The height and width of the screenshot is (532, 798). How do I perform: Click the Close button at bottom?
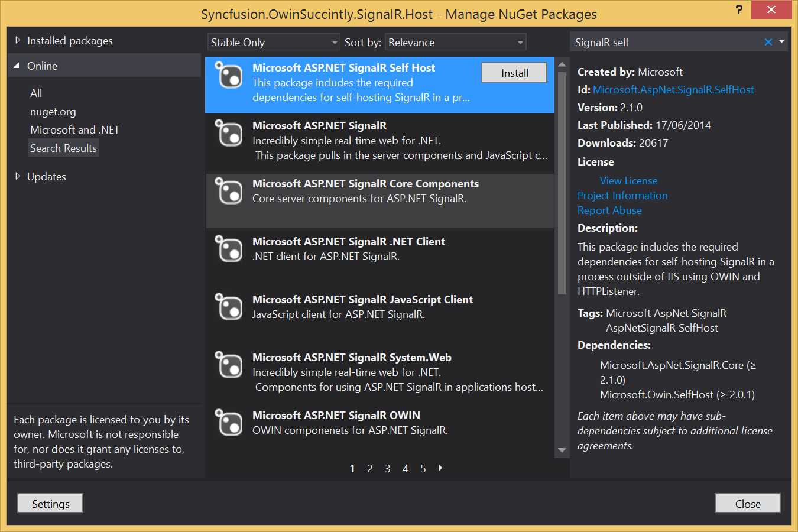(x=748, y=504)
